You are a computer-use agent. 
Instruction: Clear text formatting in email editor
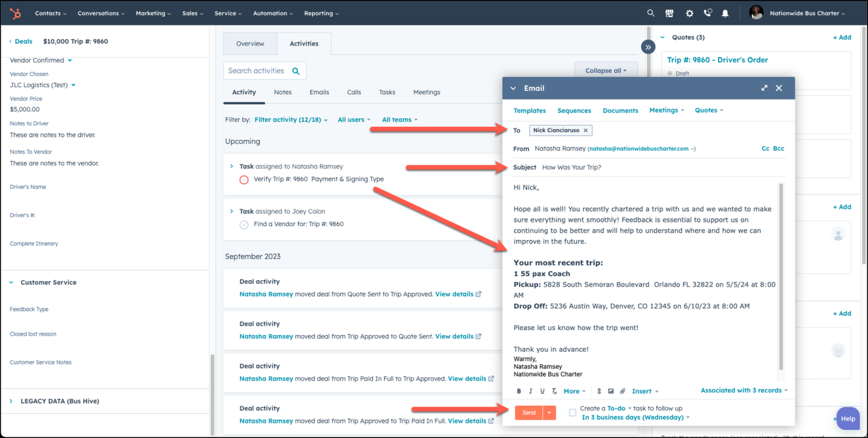(554, 392)
